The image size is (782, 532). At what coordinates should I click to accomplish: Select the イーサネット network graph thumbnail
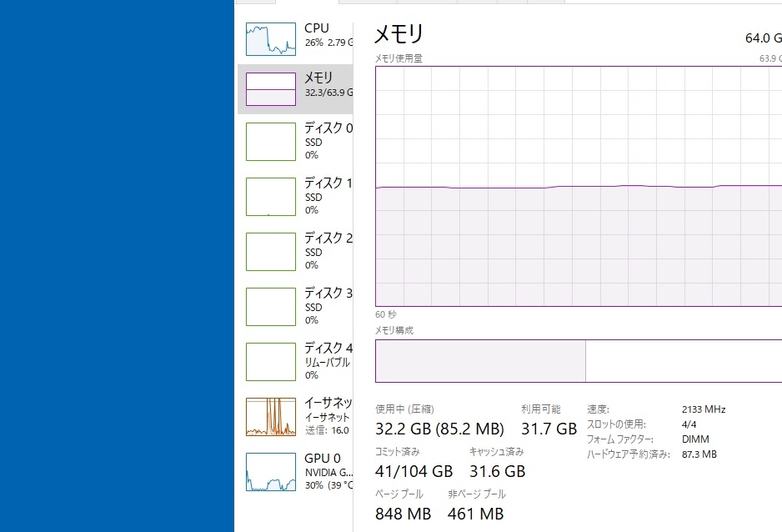[271, 417]
